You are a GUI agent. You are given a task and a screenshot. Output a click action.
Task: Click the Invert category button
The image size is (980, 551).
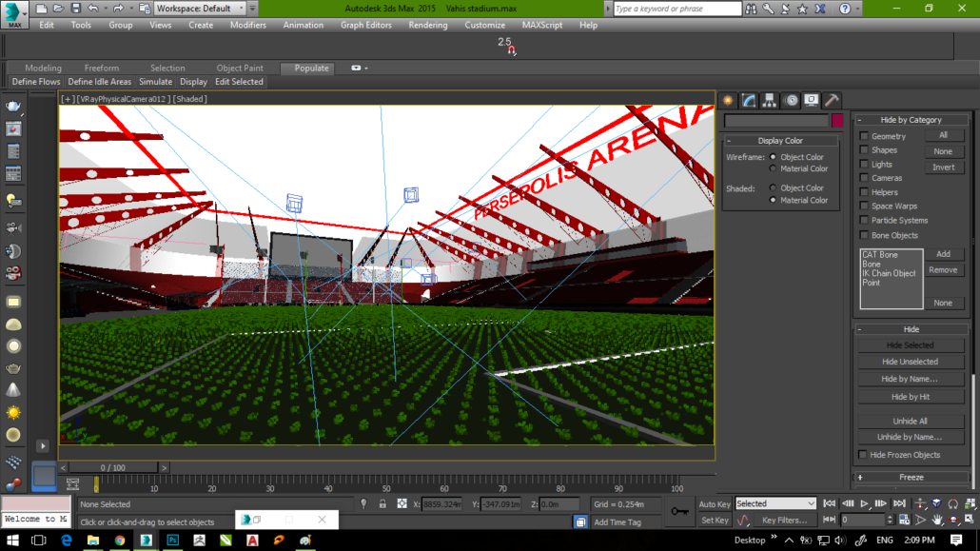point(943,167)
